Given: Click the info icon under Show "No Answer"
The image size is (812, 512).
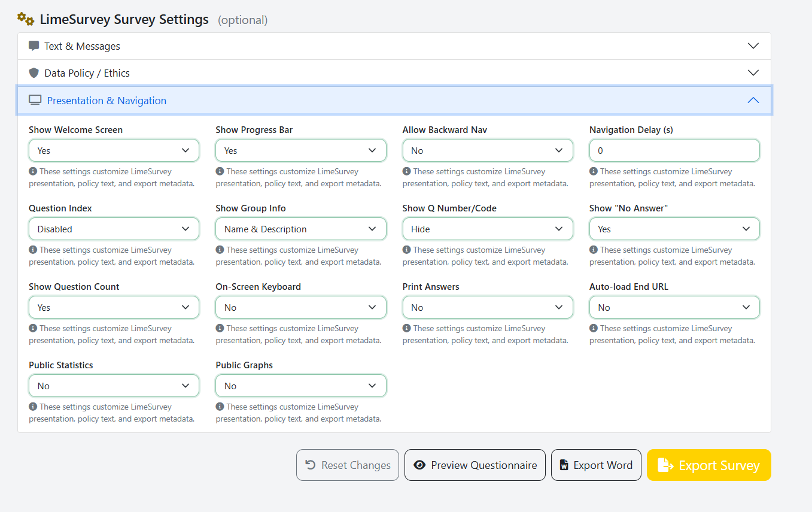Looking at the screenshot, I should pos(593,250).
